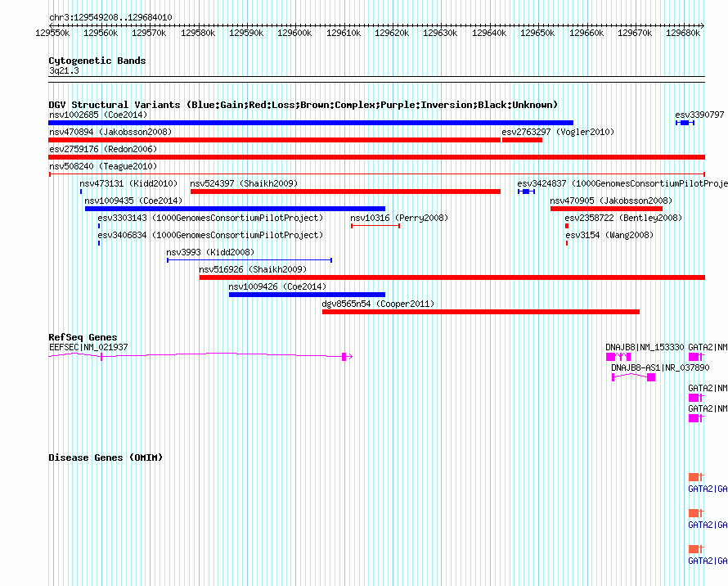This screenshot has width=728, height=586.
Task: Click the esv3154 (Wang2008) label text
Action: click(609, 235)
